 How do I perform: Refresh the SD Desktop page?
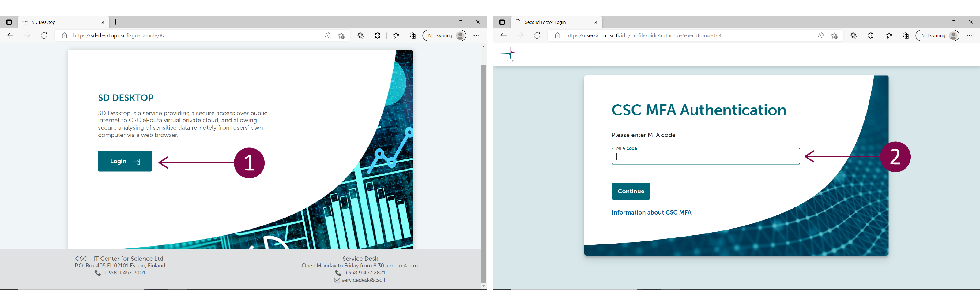(44, 35)
